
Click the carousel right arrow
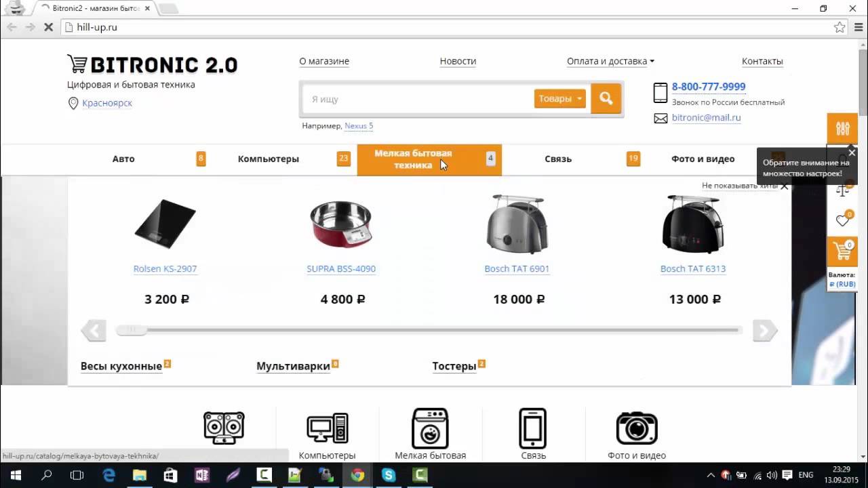(765, 331)
